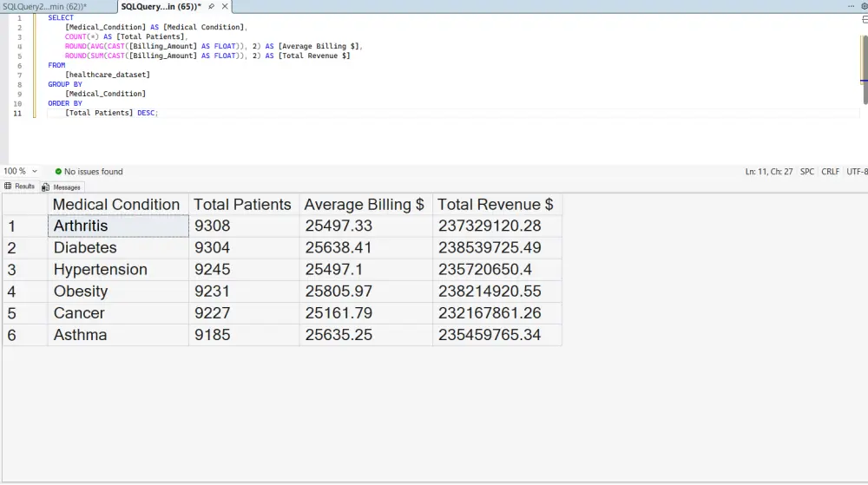Screen dimensions: 868x485
Task: Click the 25635.25 average billing cell
Action: 366,335
